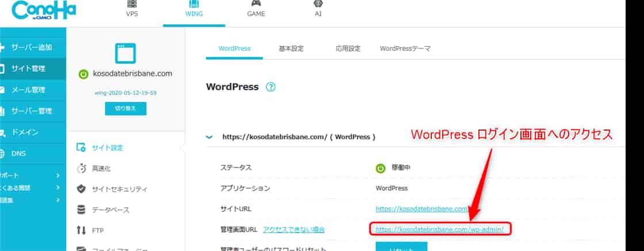Open DNS in the sidebar
Screen dimensions: 644x251
(x=33, y=154)
